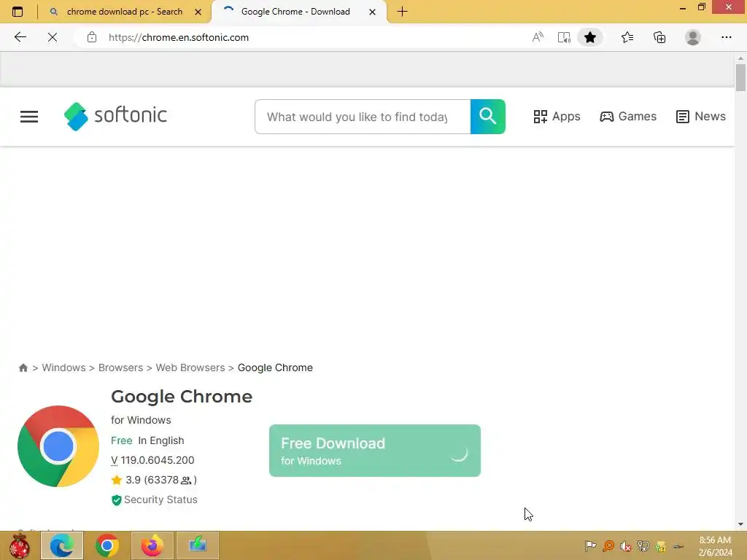Click Microsoft Edge in the taskbar
Screen dimensions: 747x560
62,545
